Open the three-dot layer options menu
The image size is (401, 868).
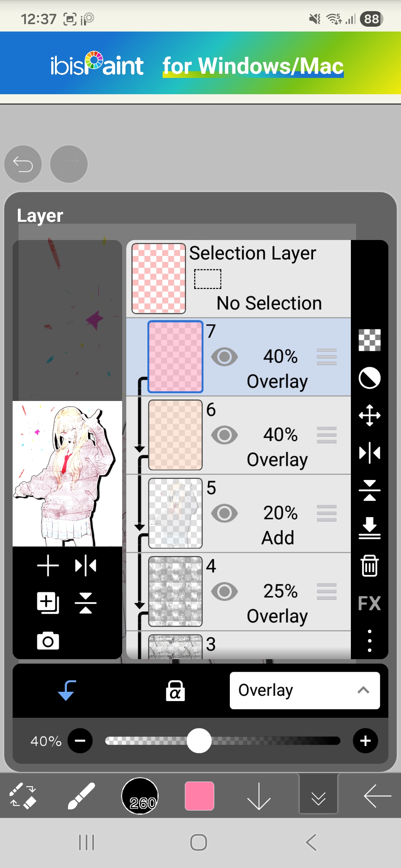click(369, 641)
